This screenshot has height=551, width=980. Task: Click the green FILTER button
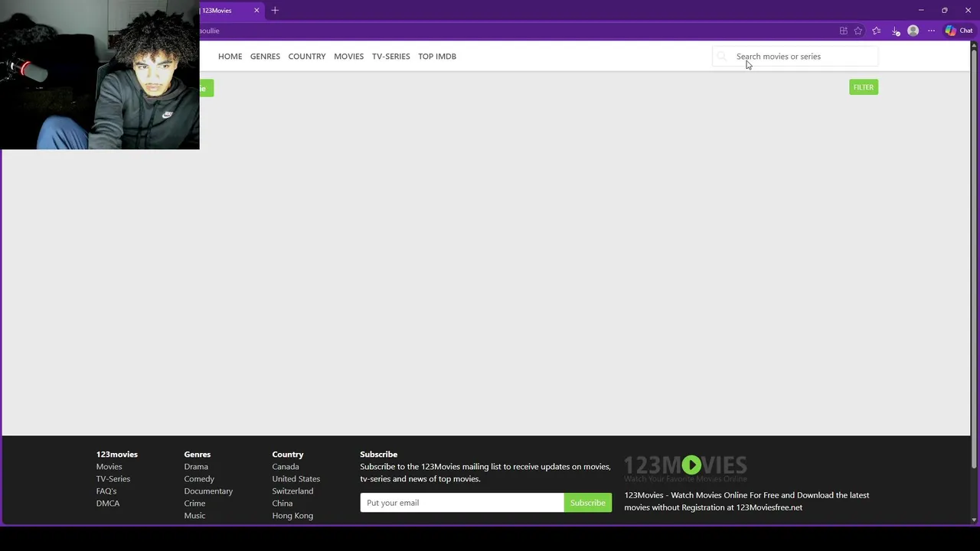pos(864,87)
